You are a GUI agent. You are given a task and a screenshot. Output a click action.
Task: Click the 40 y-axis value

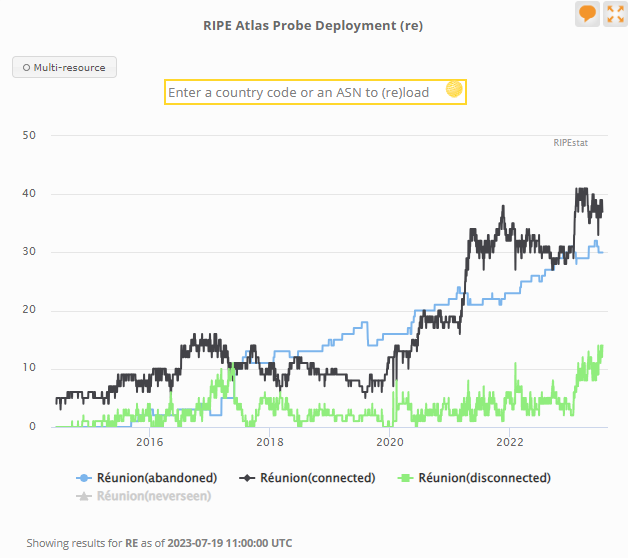pos(29,193)
